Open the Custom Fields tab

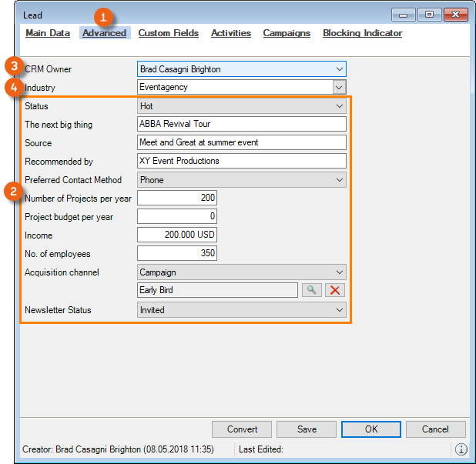tap(168, 33)
